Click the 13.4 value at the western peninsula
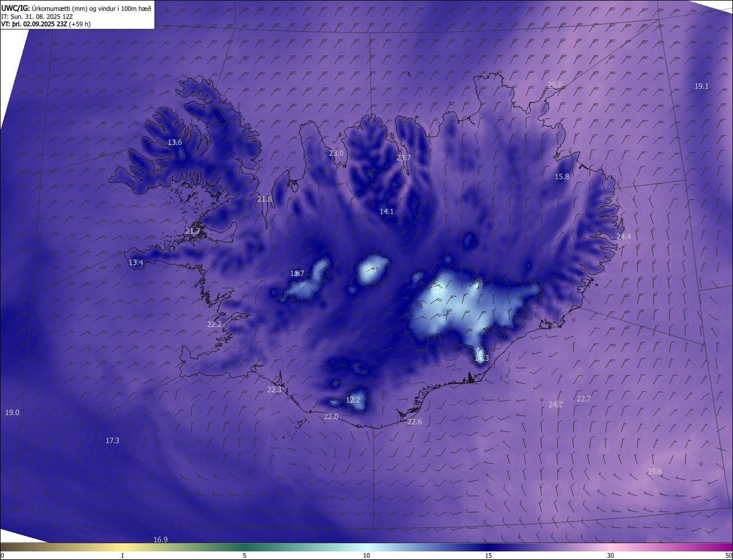Viewport: 733px width, 560px height. coord(136,263)
